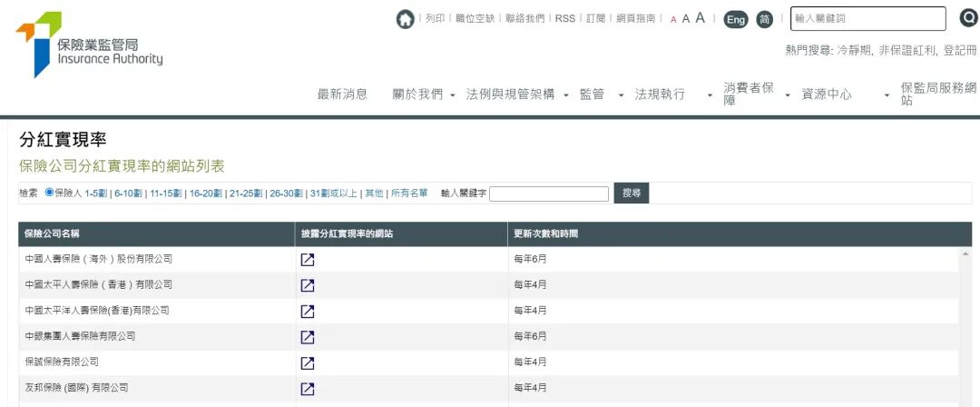Open the 監管 menu item

click(x=592, y=94)
